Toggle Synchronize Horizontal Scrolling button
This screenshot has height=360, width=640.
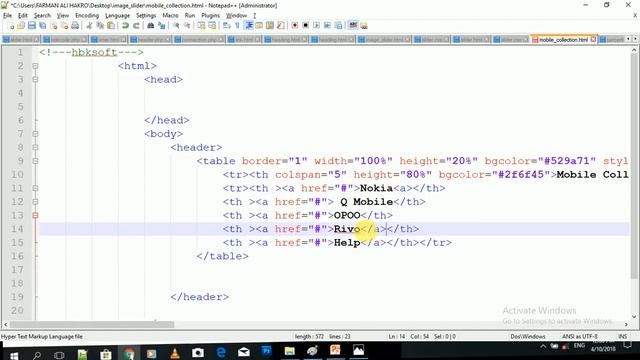212,26
